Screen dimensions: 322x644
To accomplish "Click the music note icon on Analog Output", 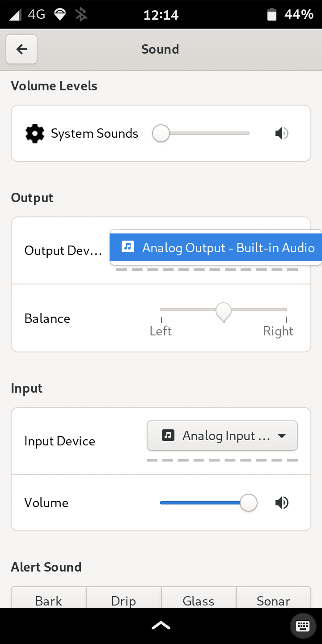I will point(128,247).
